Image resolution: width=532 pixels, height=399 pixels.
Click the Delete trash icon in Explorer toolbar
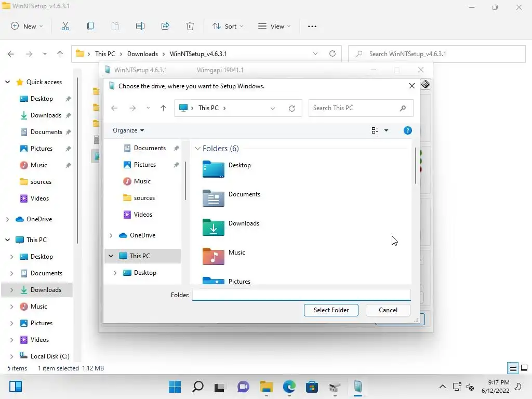(x=190, y=26)
